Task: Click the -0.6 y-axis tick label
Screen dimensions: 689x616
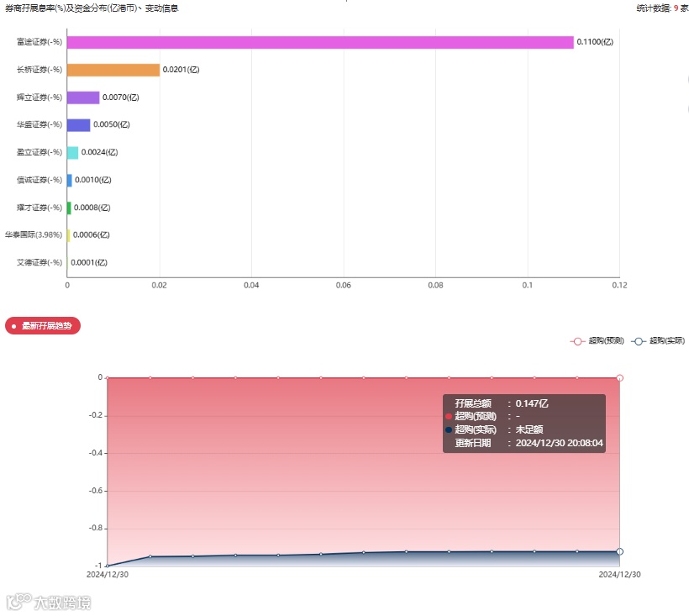Action: tap(95, 490)
